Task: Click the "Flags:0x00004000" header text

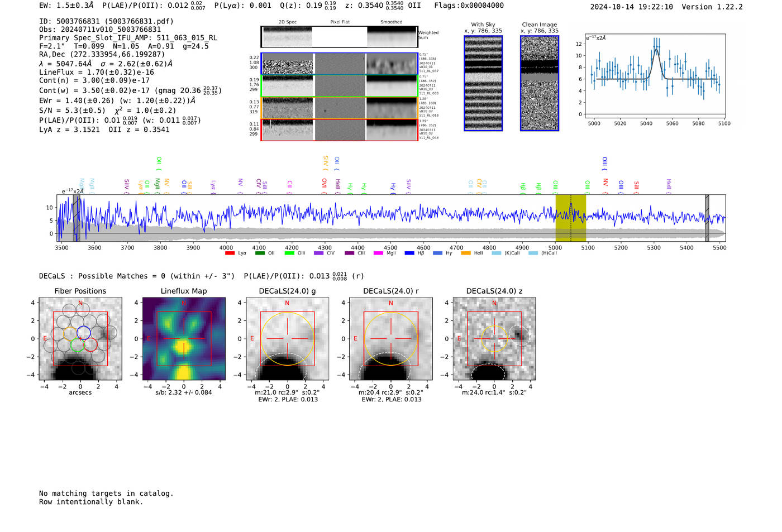Action: coord(469,6)
